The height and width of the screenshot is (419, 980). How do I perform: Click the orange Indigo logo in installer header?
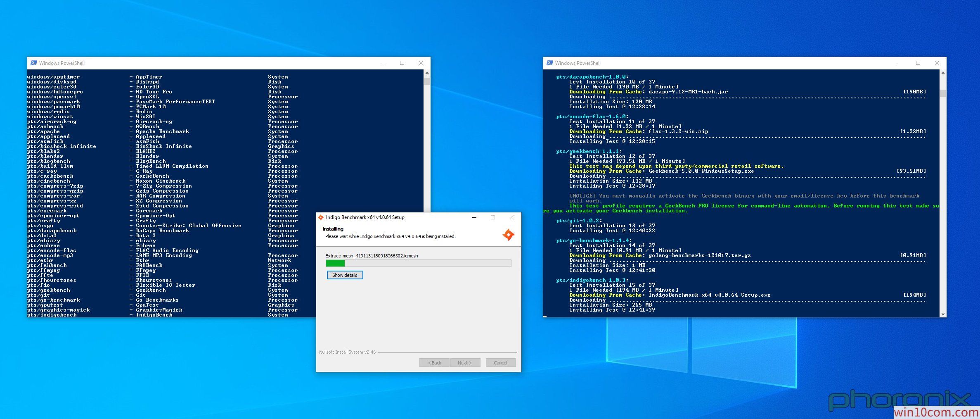point(509,235)
